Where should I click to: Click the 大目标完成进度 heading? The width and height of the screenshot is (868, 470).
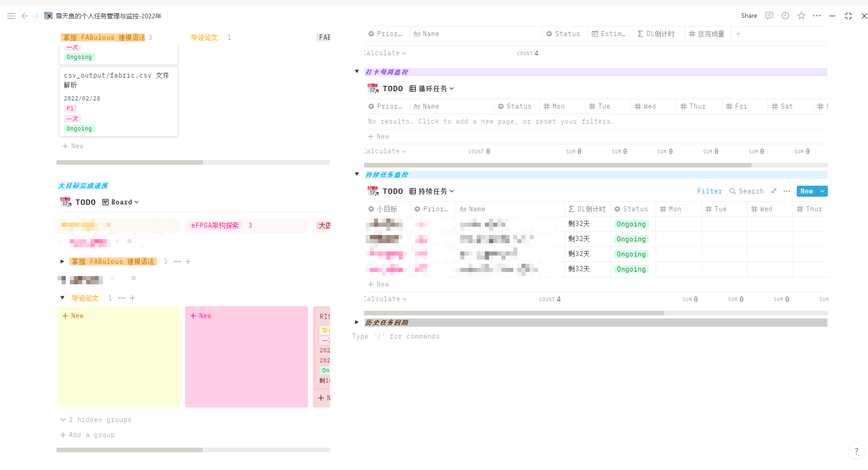click(x=83, y=186)
